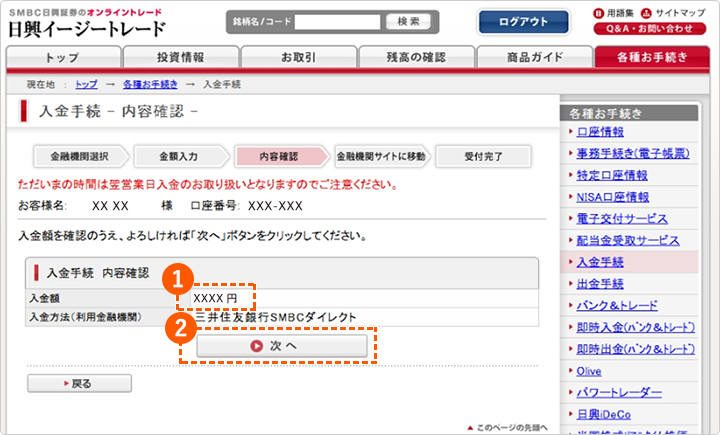Click the 金融機関選択 step indicator
This screenshot has width=720, height=435.
pos(80,157)
